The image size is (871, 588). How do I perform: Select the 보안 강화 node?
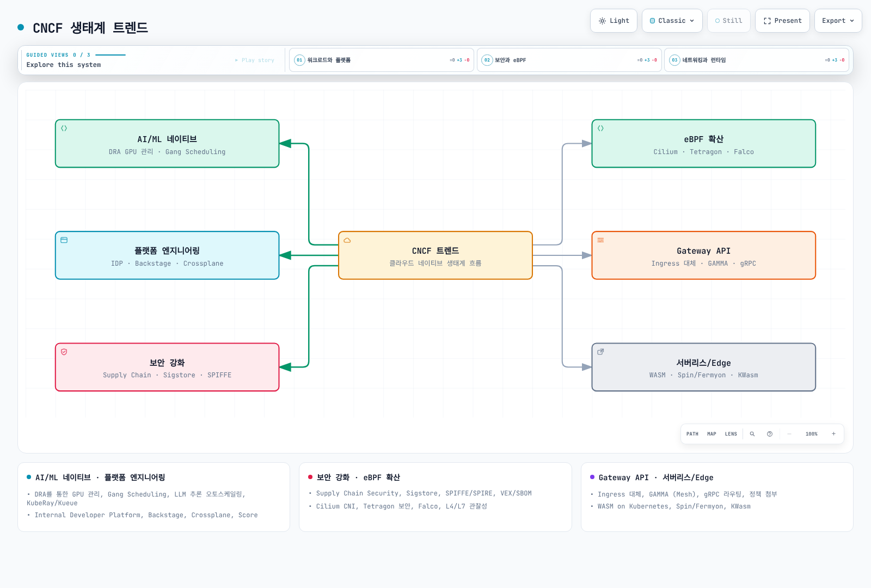[167, 367]
